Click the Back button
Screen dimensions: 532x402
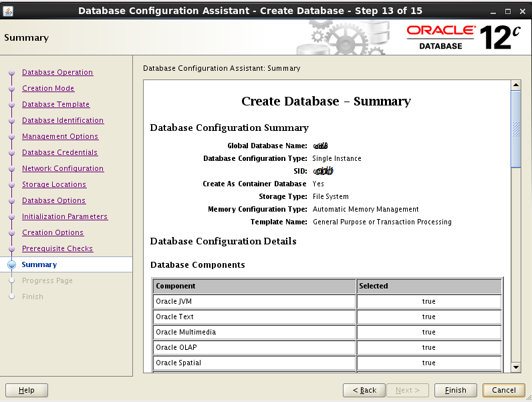pyautogui.click(x=364, y=390)
